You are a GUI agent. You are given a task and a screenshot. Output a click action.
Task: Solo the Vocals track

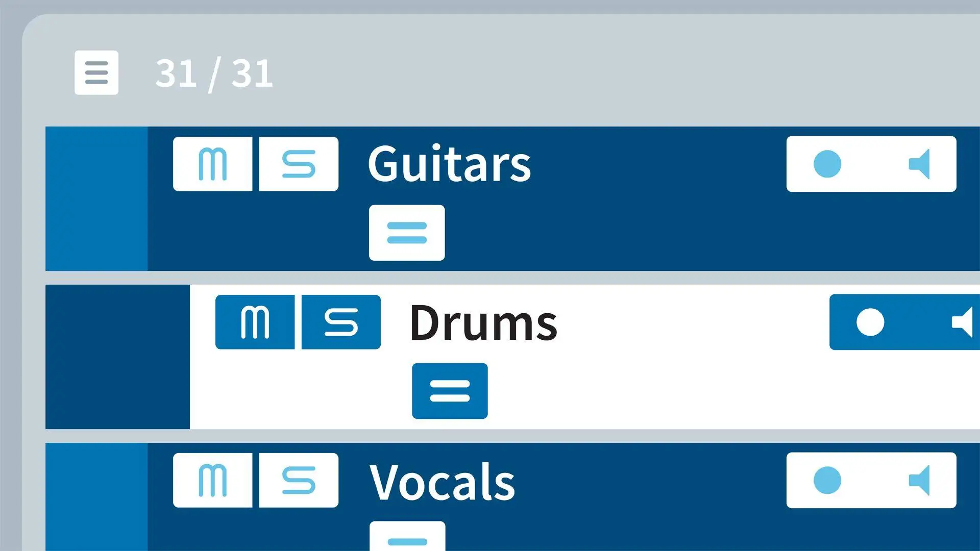(299, 480)
